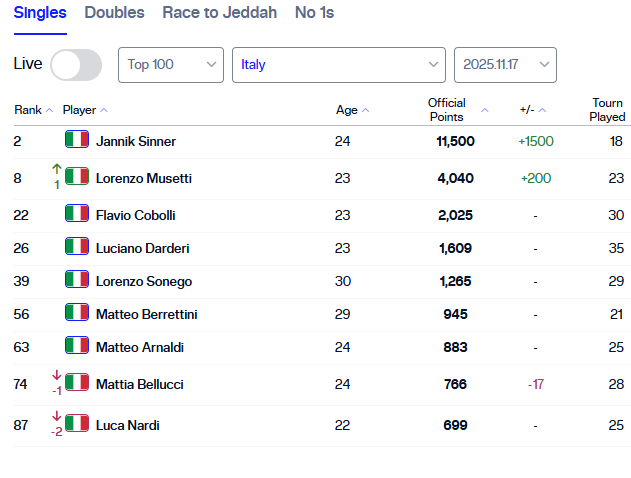Open the Italy country dropdown
This screenshot has height=478, width=631.
tap(338, 65)
